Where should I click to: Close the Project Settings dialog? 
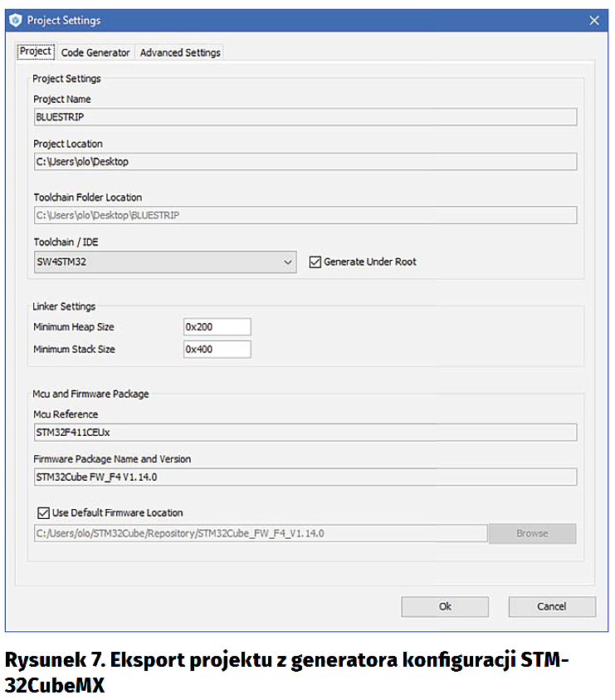(593, 20)
